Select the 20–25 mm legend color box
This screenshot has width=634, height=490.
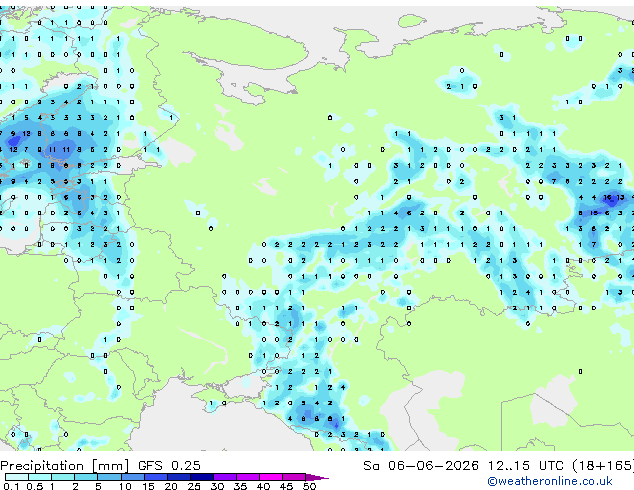[x=178, y=477]
